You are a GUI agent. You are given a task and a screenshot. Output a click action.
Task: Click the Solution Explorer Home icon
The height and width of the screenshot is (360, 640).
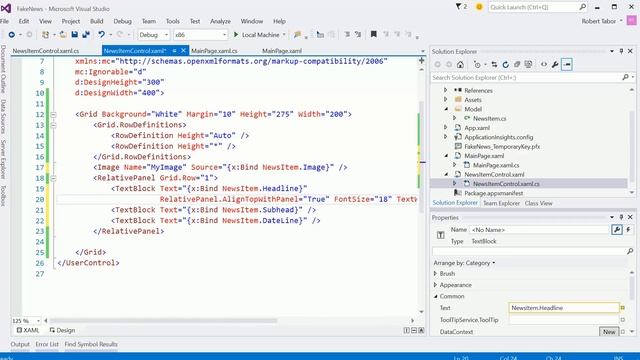click(460, 64)
